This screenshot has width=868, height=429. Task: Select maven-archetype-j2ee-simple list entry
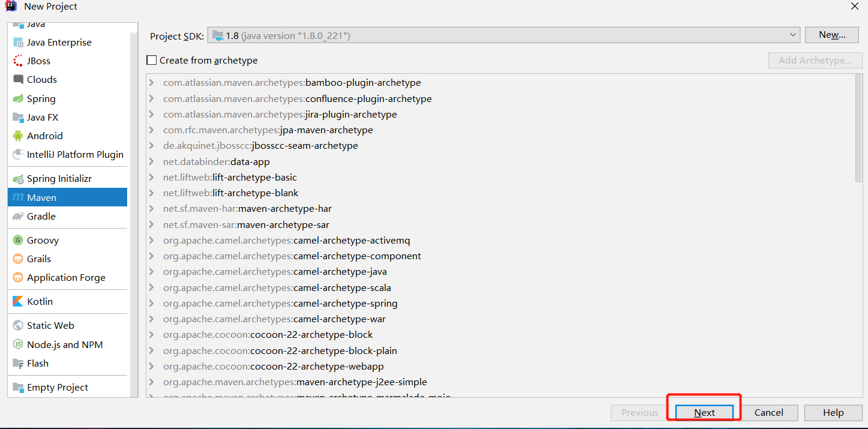click(295, 382)
